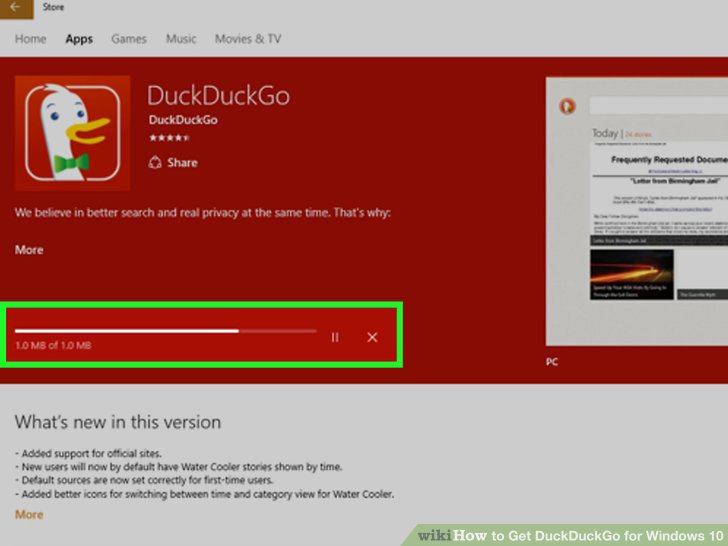The height and width of the screenshot is (546, 728).
Task: Open the Games tab
Action: click(129, 39)
